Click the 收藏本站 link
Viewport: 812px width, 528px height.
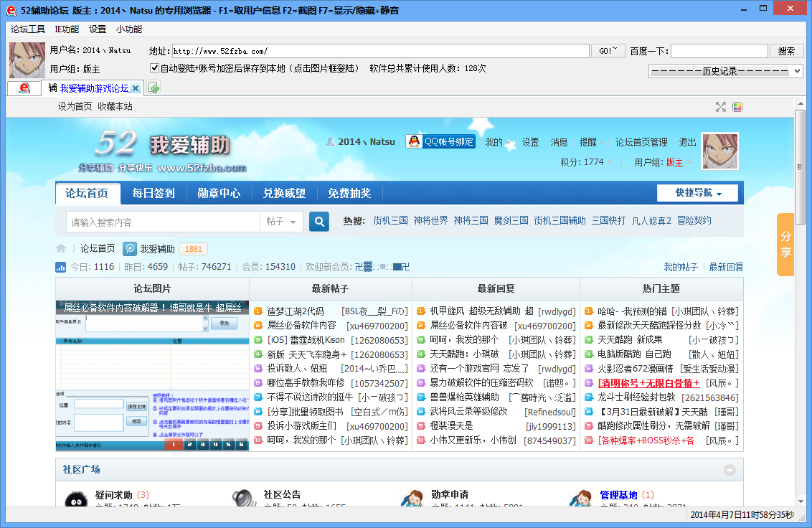[115, 106]
